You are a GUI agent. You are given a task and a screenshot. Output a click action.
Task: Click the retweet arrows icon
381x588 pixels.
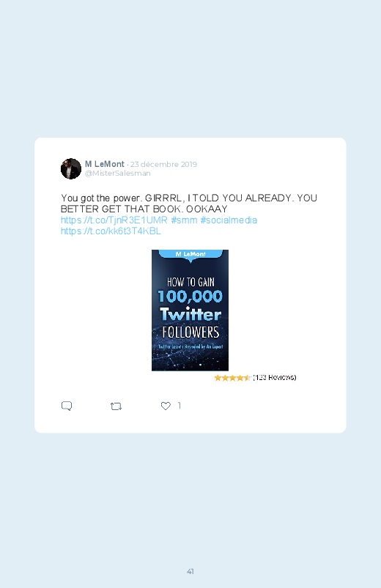116,406
